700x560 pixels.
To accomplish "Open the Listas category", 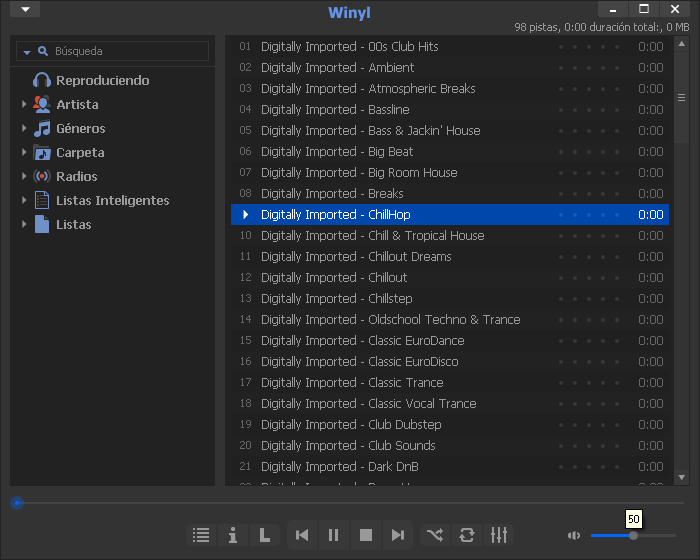I will 74,224.
